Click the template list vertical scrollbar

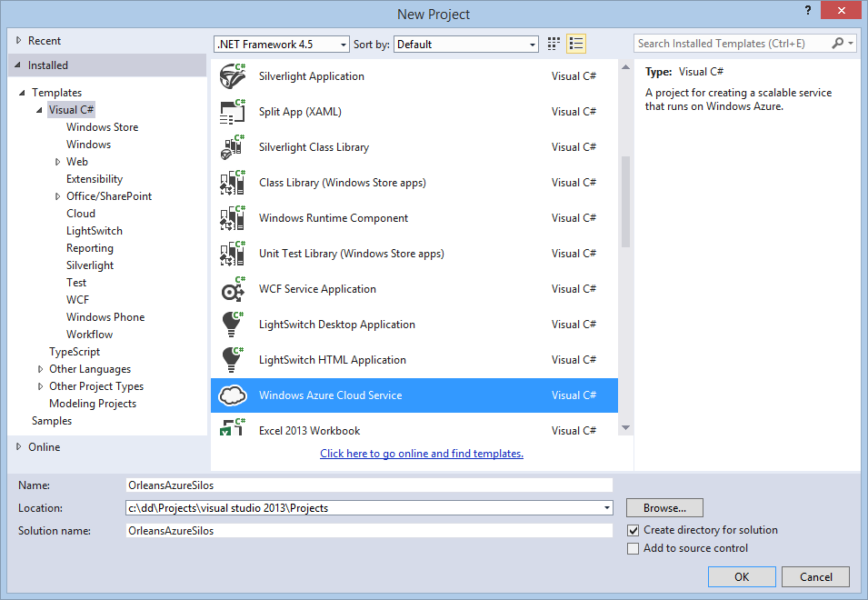tap(625, 200)
